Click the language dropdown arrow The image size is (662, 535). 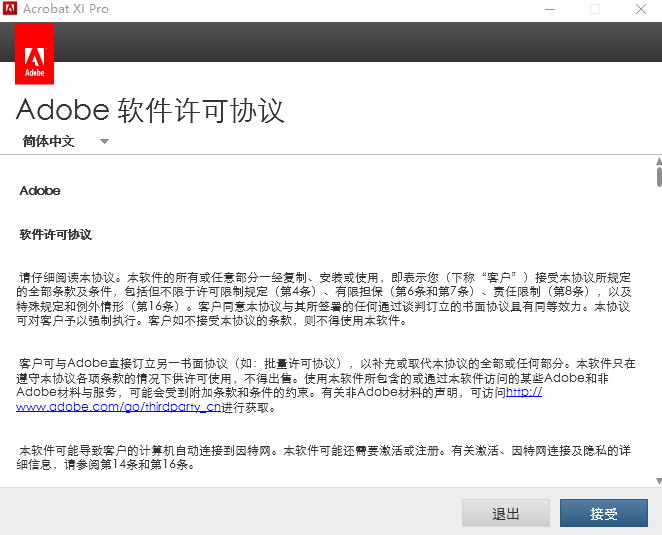104,141
